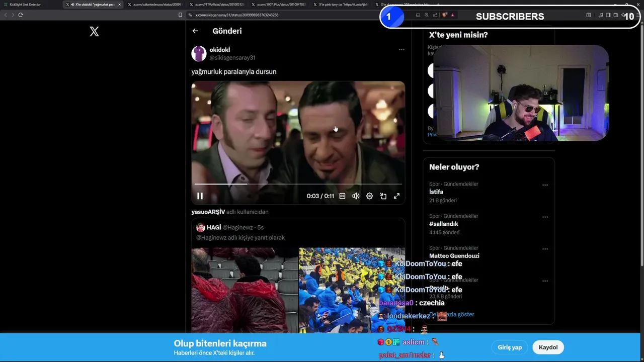Open the #sallandık trending topic

[x=444, y=224]
